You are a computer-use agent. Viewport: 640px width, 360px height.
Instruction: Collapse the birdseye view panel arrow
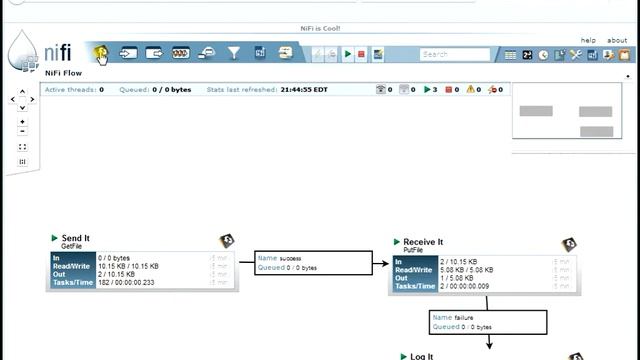click(628, 76)
